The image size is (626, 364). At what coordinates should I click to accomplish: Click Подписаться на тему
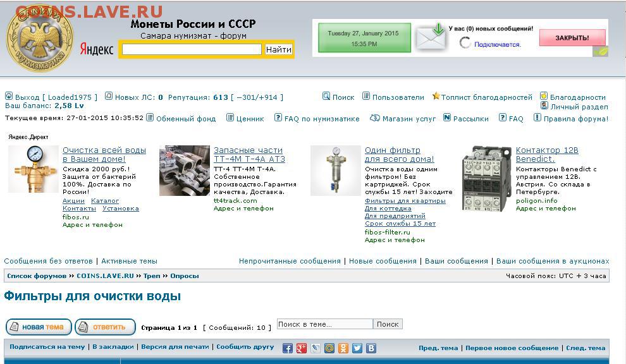pyautogui.click(x=47, y=347)
